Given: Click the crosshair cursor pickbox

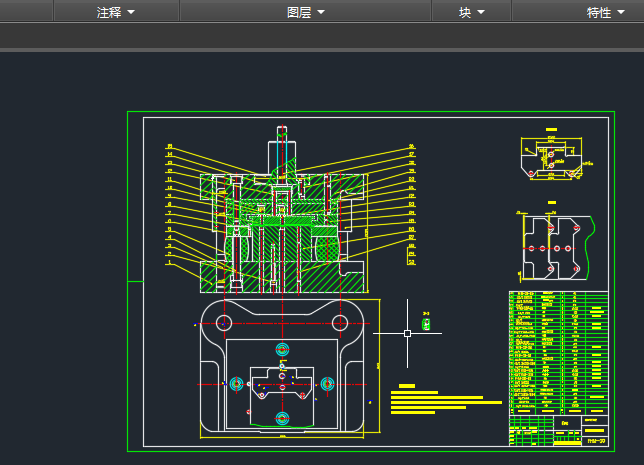Looking at the screenshot, I should point(407,333).
